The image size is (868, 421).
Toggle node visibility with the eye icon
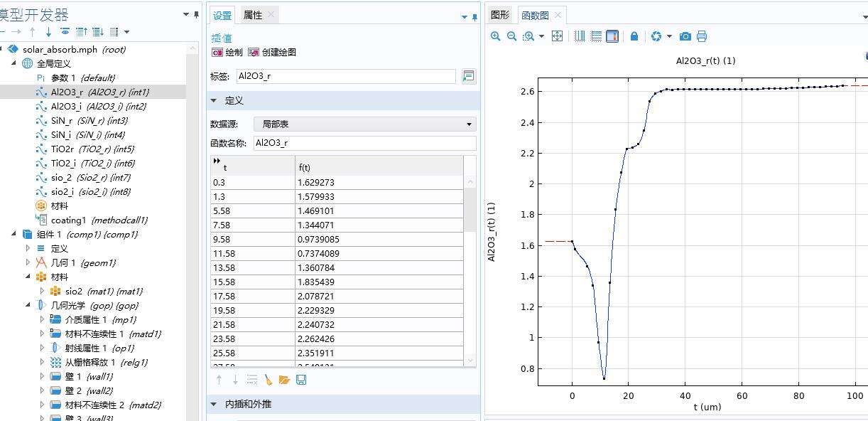coord(65,31)
